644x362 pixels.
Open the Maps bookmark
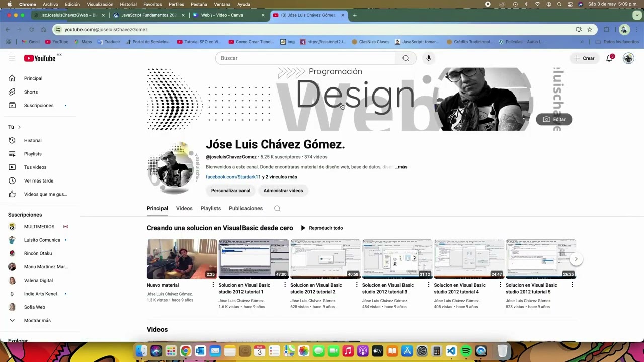[83, 42]
